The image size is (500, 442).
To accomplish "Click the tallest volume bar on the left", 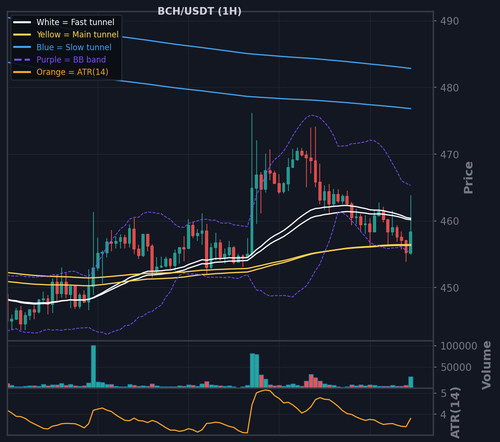I will click(93, 366).
